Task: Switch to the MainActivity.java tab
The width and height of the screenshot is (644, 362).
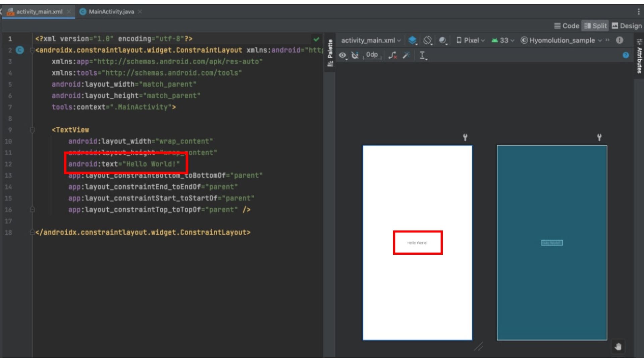Action: tap(111, 11)
